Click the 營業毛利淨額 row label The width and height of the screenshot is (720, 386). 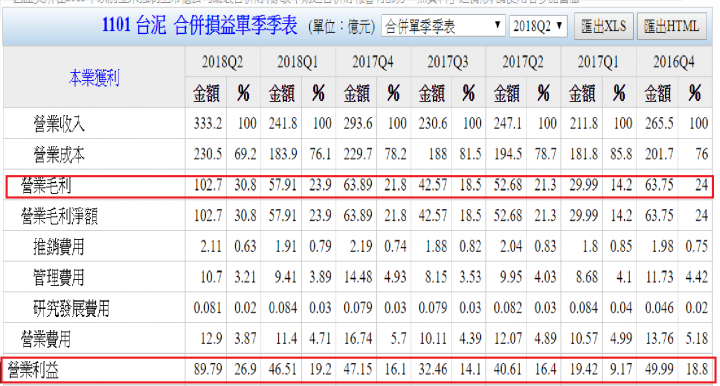coord(59,216)
